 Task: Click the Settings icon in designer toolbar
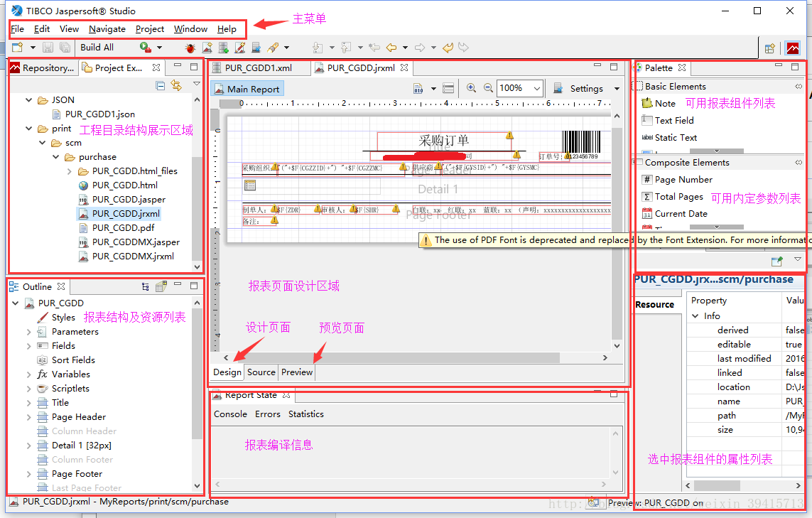(558, 88)
